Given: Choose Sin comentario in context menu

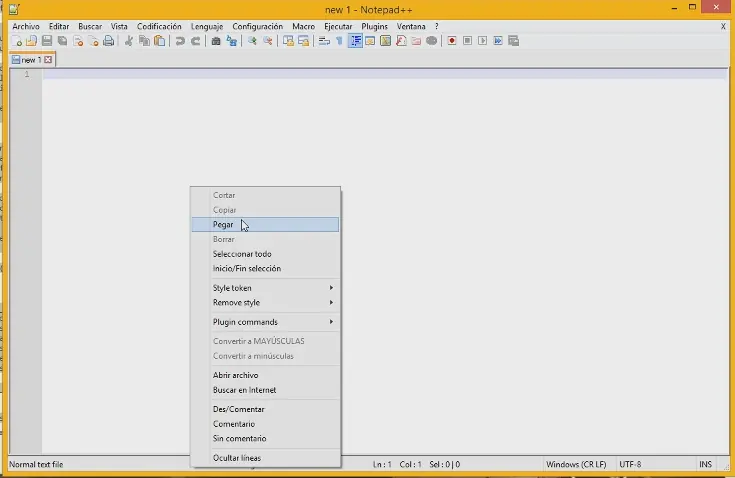Looking at the screenshot, I should pyautogui.click(x=265, y=439).
